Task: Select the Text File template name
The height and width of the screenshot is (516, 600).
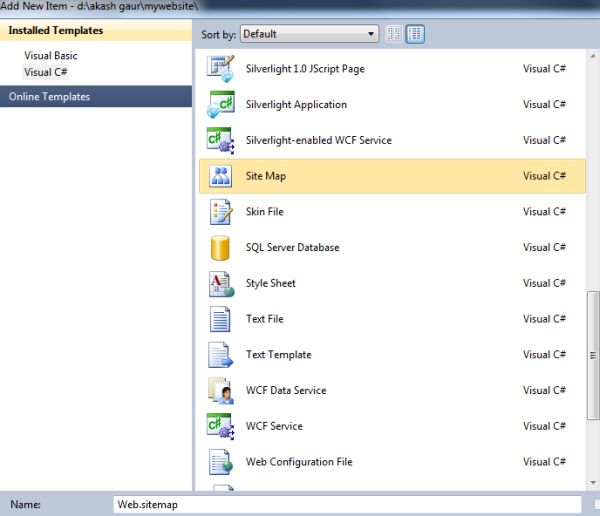Action: coord(264,319)
